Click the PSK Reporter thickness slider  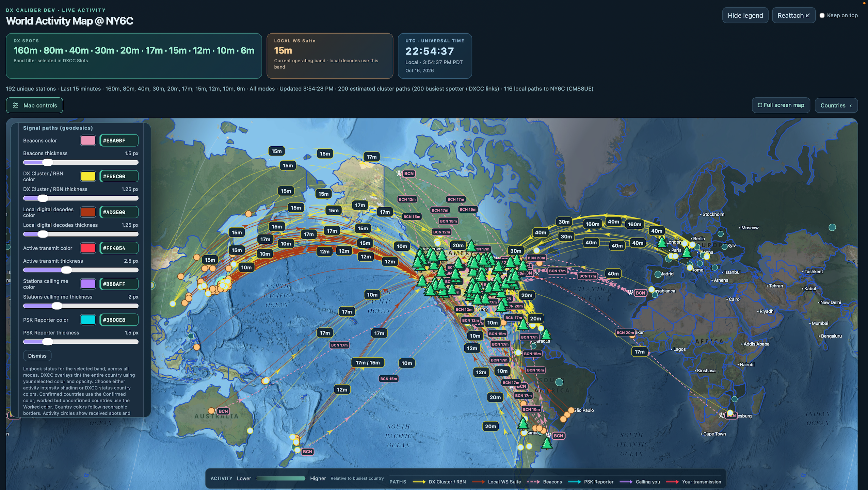click(x=81, y=342)
